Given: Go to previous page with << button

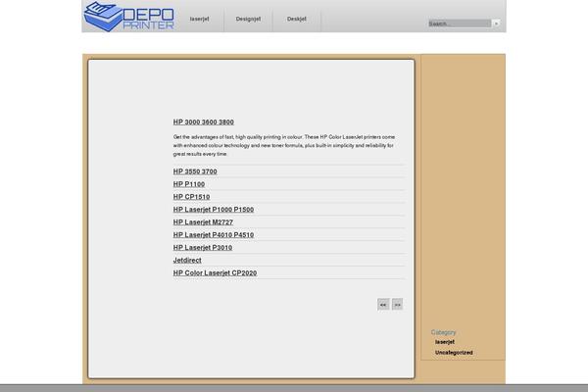Looking at the screenshot, I should click(383, 304).
